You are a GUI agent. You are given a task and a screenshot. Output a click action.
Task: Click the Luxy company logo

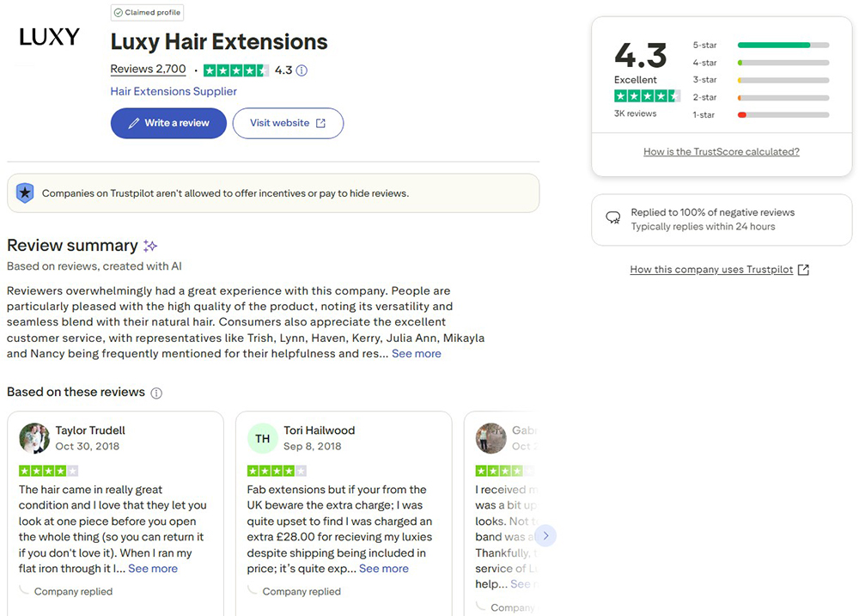48,36
